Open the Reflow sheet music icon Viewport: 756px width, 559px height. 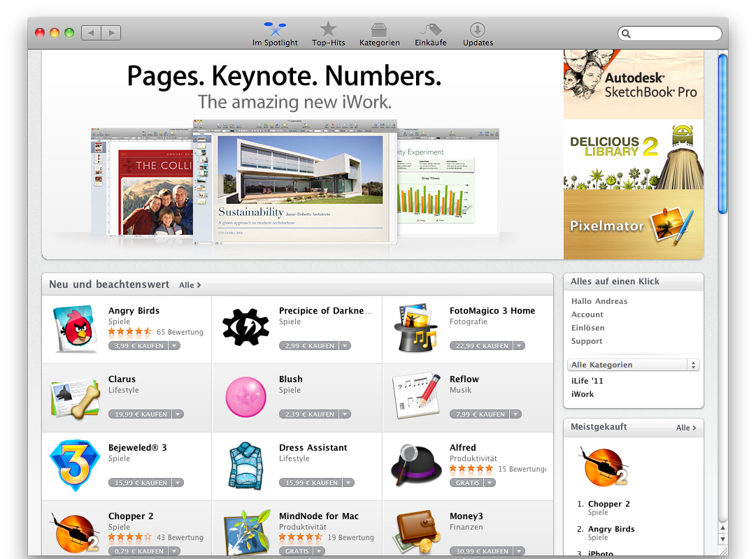pyautogui.click(x=417, y=396)
